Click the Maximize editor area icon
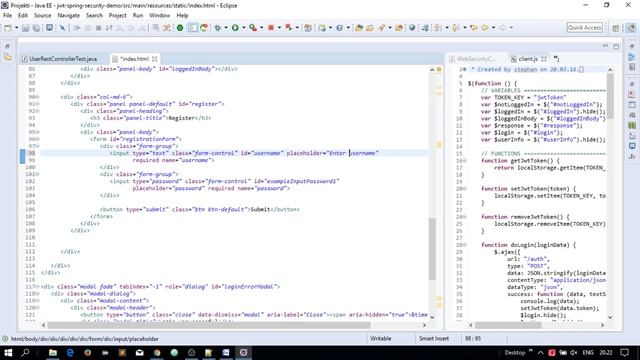Viewport: 640px width, 360px height. click(x=616, y=47)
